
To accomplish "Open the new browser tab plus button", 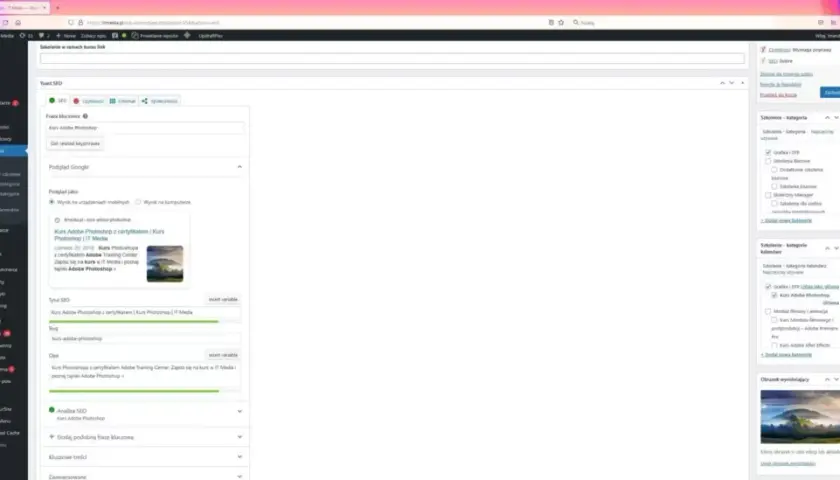I will (x=57, y=8).
